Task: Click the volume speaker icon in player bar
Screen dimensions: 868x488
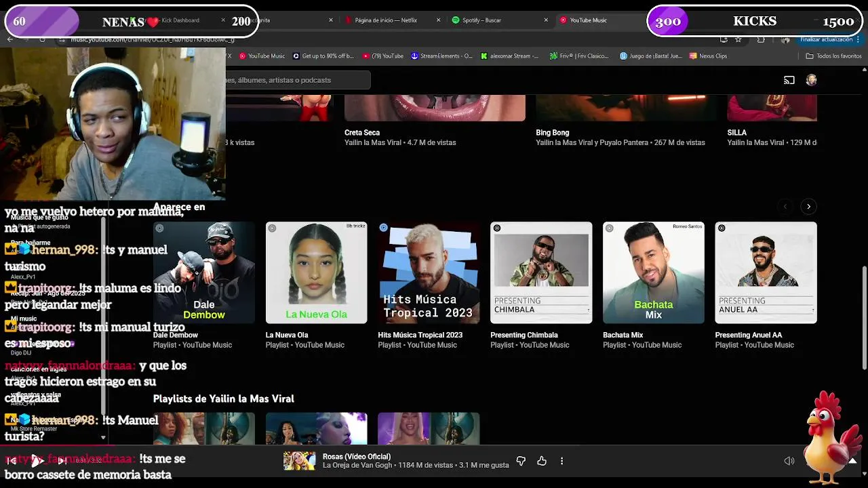Action: click(789, 461)
